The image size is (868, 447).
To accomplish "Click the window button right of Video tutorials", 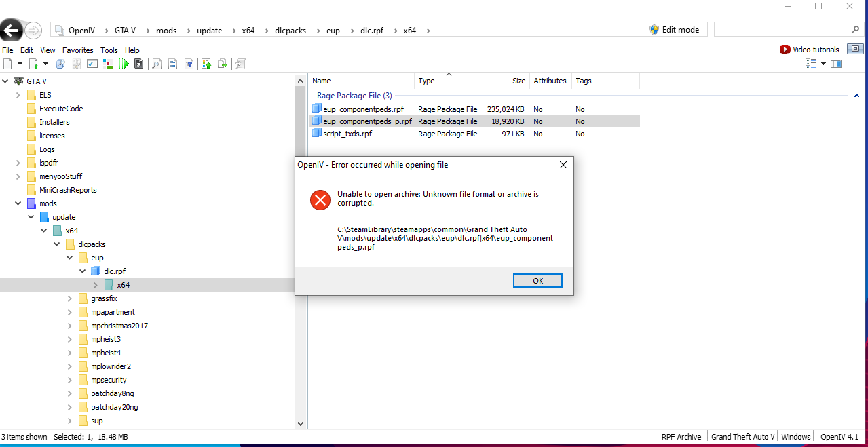I will pos(855,49).
